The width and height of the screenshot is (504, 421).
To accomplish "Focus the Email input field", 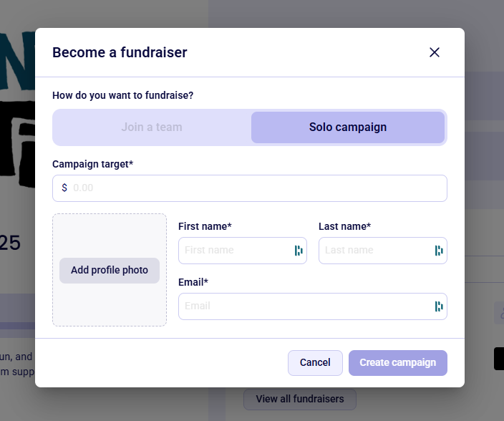I will tap(304, 306).
